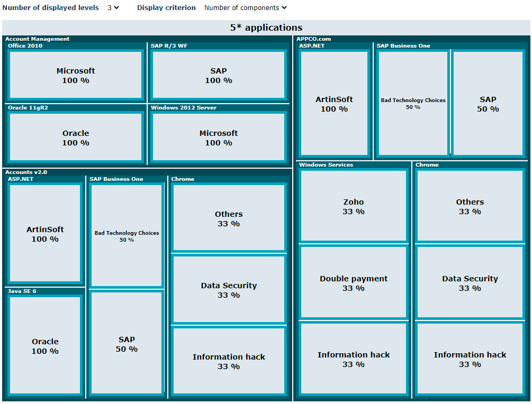532x404 pixels.
Task: Select the Accounts v2.0 group header
Action: pyautogui.click(x=26, y=172)
